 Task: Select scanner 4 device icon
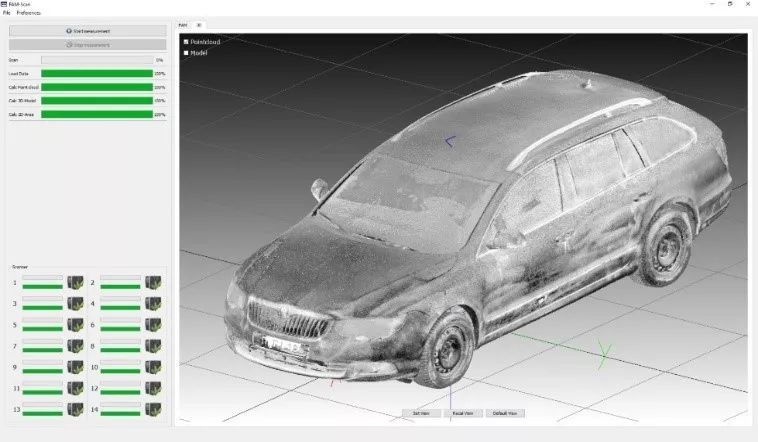[x=153, y=304]
